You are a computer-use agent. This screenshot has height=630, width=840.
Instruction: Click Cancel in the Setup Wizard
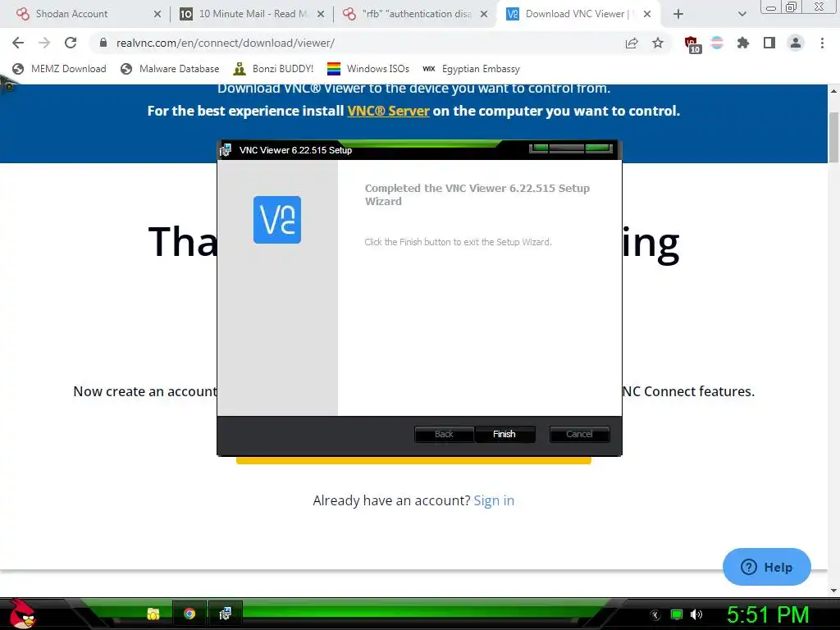(x=579, y=434)
